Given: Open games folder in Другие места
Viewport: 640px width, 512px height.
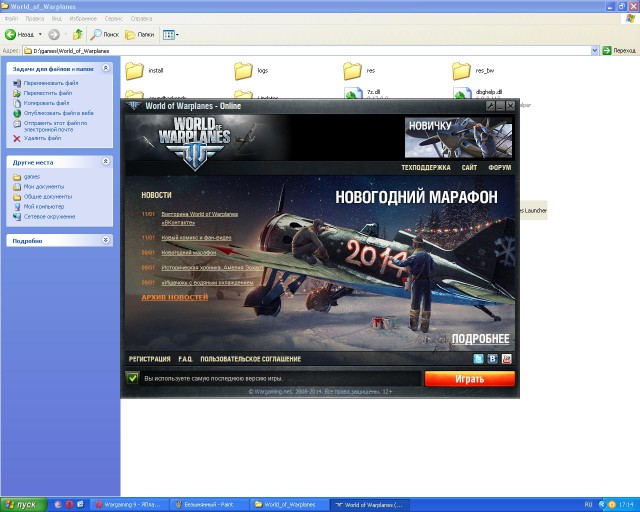Looking at the screenshot, I should [32, 177].
